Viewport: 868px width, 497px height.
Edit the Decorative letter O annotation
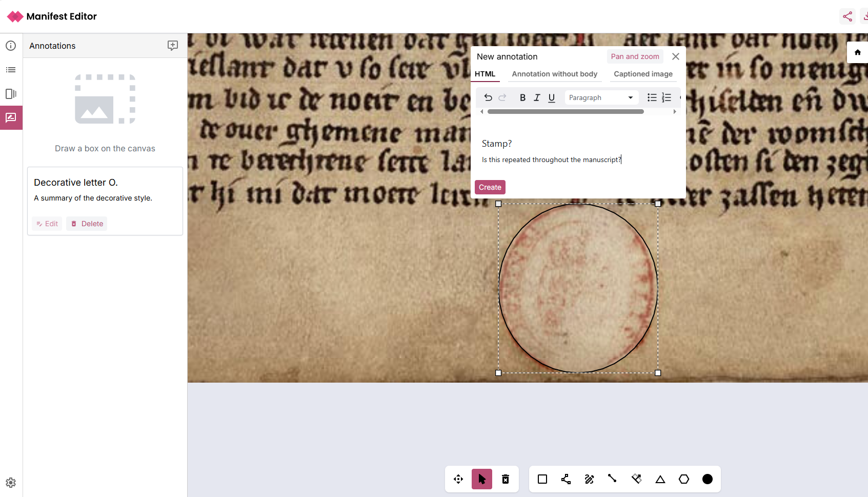tap(47, 224)
